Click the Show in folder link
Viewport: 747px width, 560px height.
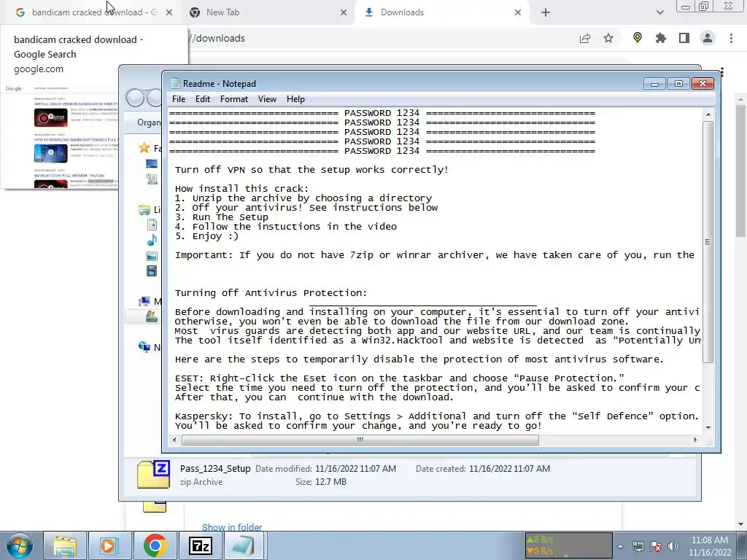tap(231, 527)
